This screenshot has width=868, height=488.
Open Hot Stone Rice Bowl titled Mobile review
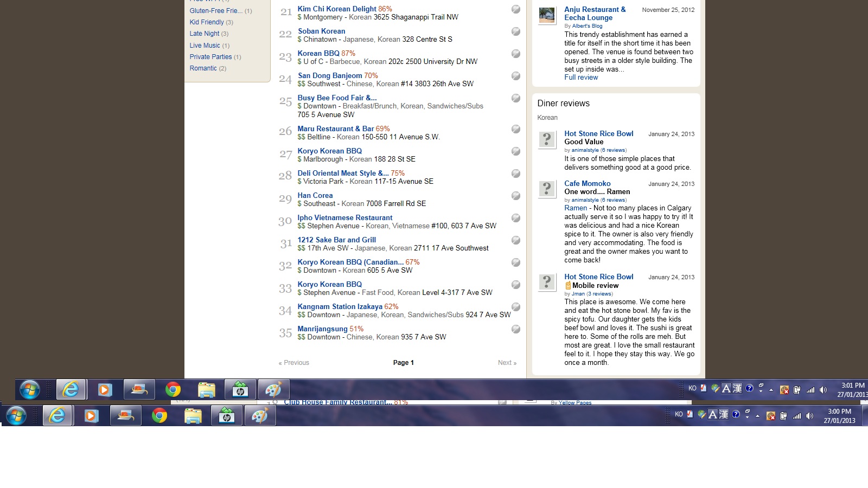pos(599,277)
